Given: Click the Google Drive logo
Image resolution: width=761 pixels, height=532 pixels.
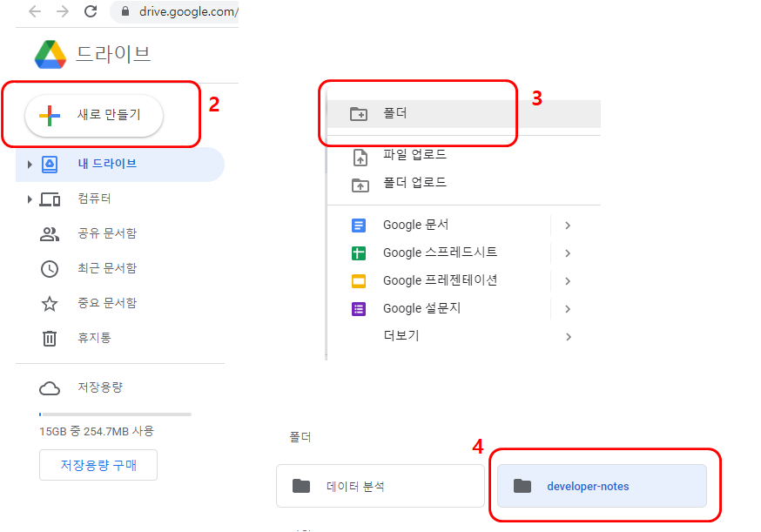Looking at the screenshot, I should (x=51, y=54).
